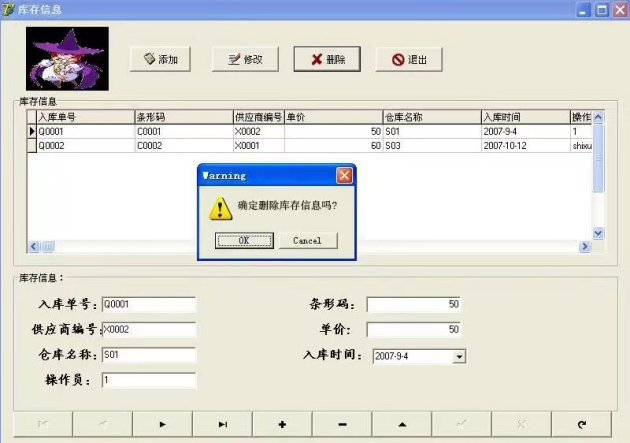The image size is (630, 443).
Task: Click the edit record triangle button
Action: tap(402, 424)
